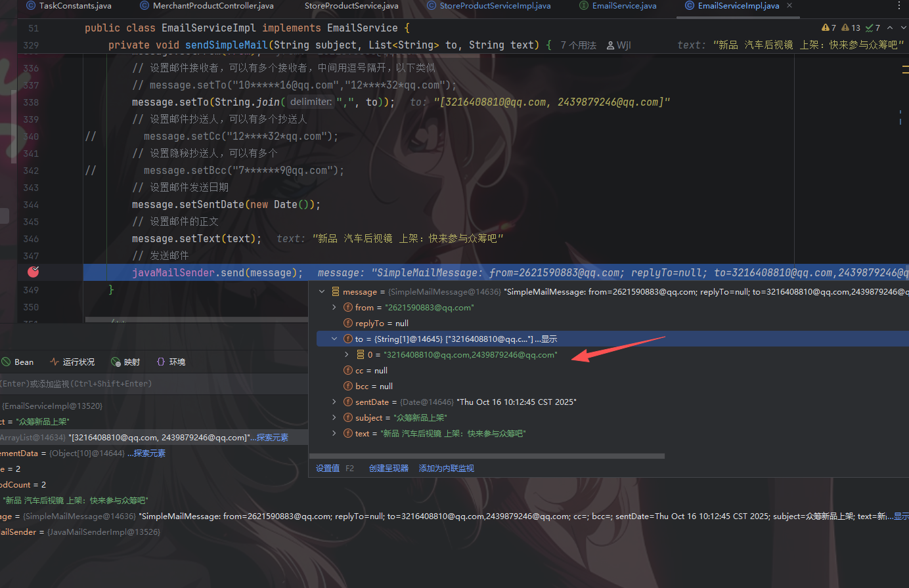Click '设置值' to set the value

pos(328,469)
